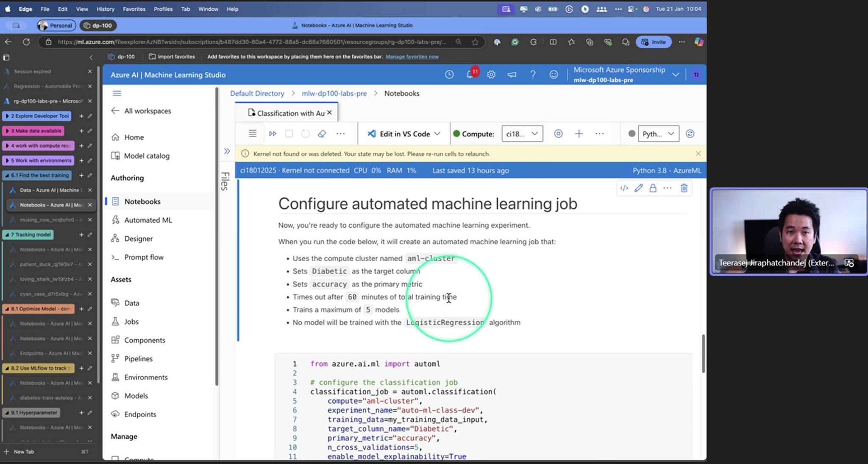The width and height of the screenshot is (868, 464).
Task: Select the Classification with Au notebook tab
Action: (287, 113)
